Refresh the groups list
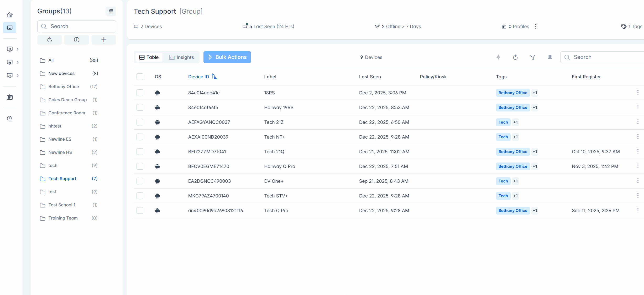 click(x=49, y=40)
